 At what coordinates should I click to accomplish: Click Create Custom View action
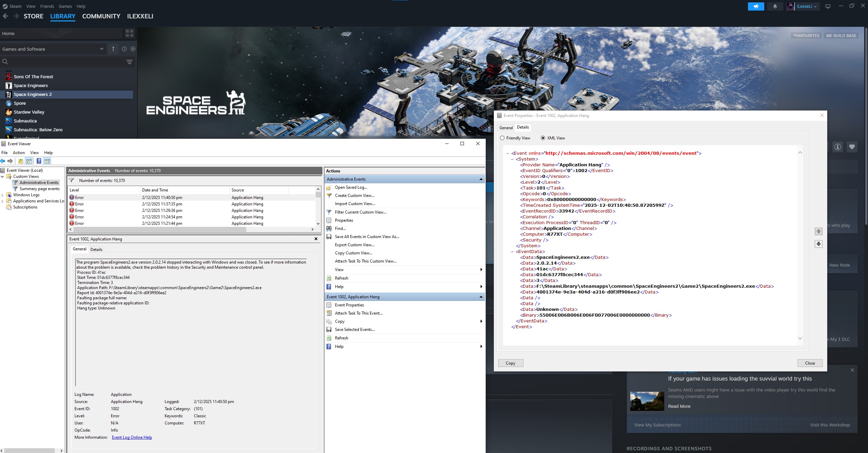(x=355, y=196)
